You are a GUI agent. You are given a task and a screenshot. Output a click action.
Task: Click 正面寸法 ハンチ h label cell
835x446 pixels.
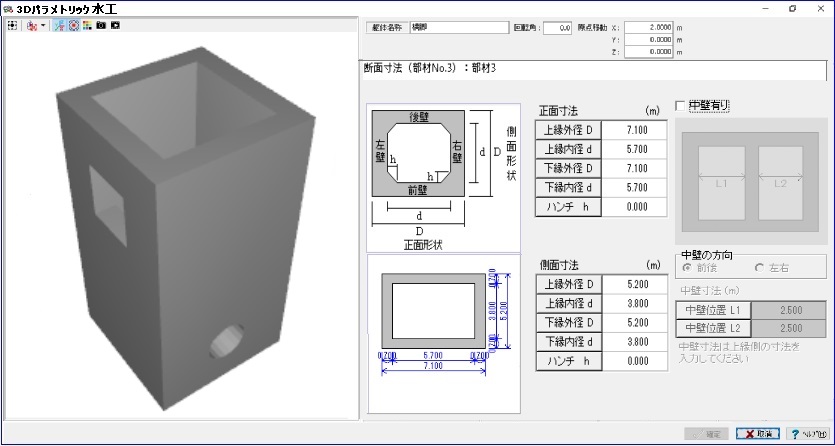pos(568,207)
